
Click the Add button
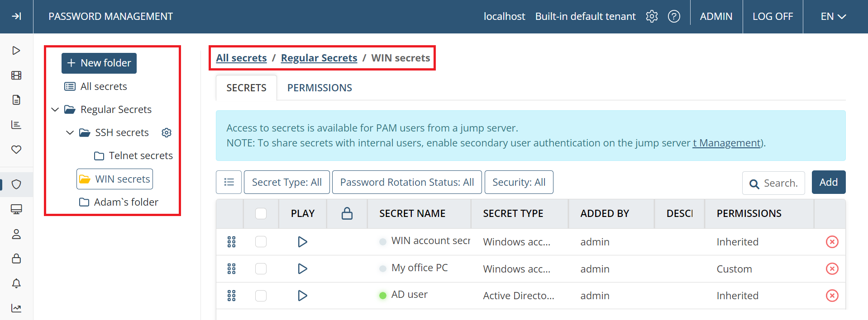[828, 182]
